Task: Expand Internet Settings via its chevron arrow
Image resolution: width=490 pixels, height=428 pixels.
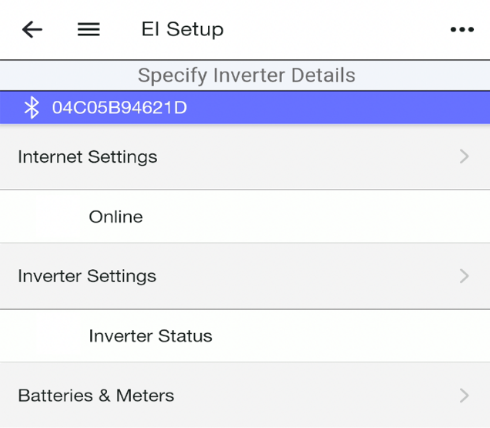Action: click(x=464, y=156)
